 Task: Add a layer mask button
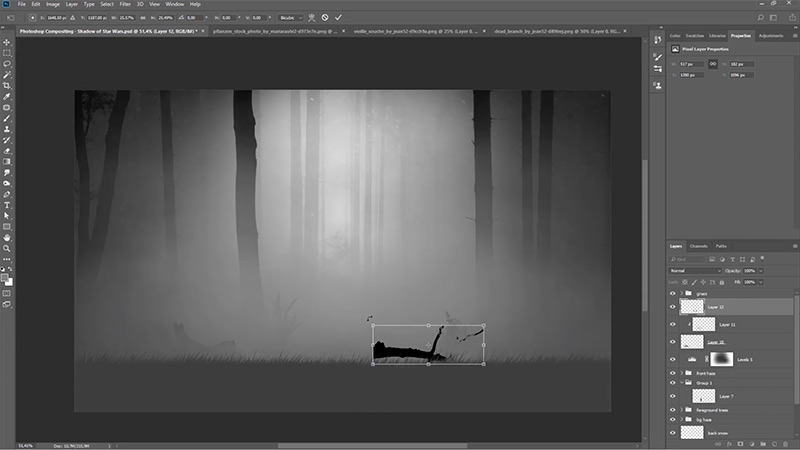pyautogui.click(x=740, y=444)
